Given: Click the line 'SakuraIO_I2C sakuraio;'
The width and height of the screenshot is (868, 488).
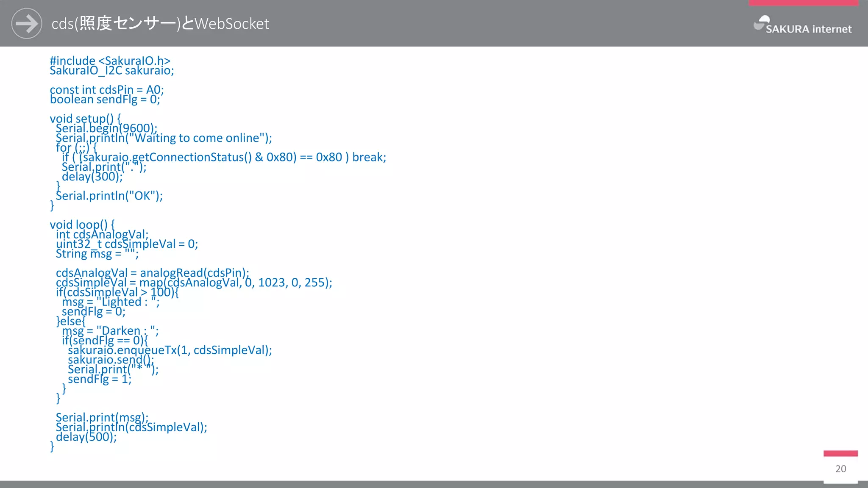Looking at the screenshot, I should click(112, 70).
